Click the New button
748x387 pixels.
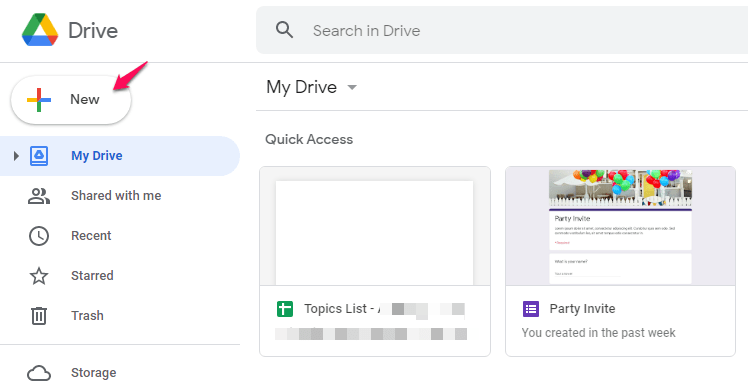click(71, 99)
